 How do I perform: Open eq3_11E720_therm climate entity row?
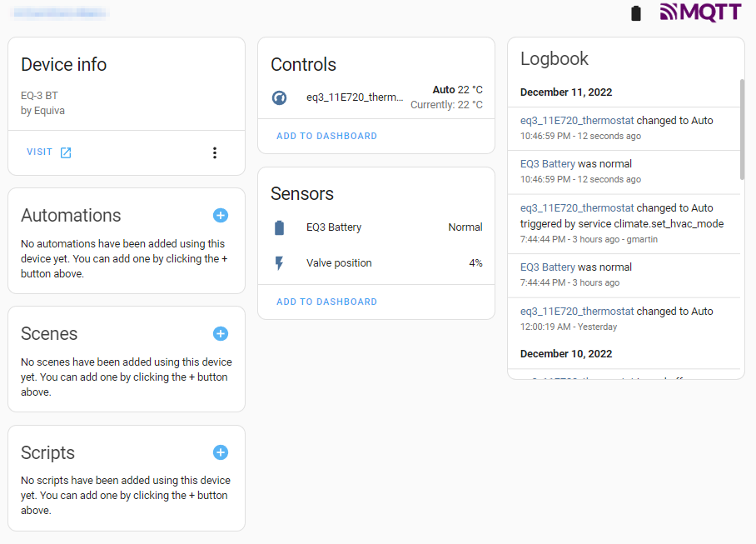point(376,97)
